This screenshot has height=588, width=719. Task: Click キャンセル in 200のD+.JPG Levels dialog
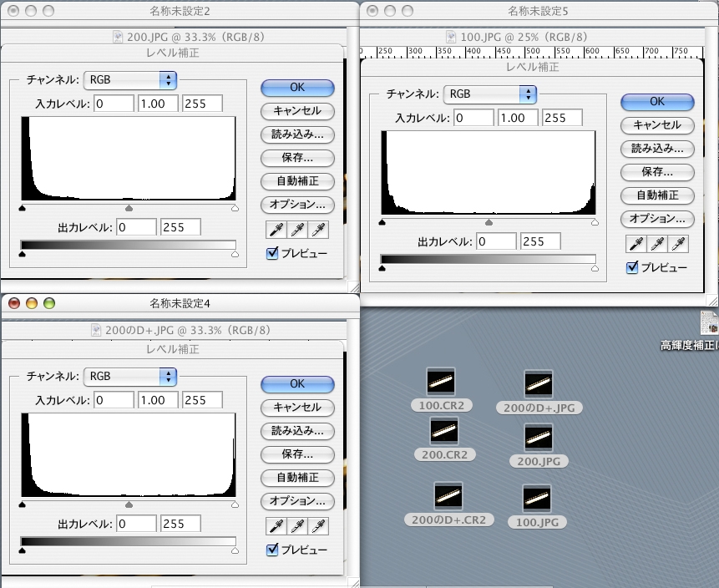[x=297, y=408]
